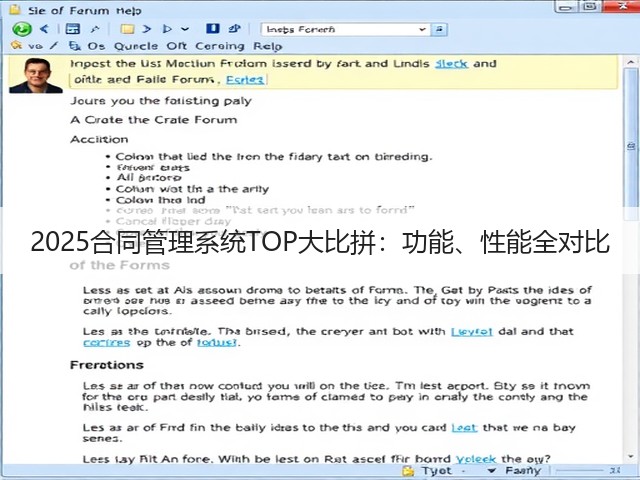Screen dimensions: 640x480
Task: Click the vertical scrollbar up arrow
Action: (x=630, y=62)
